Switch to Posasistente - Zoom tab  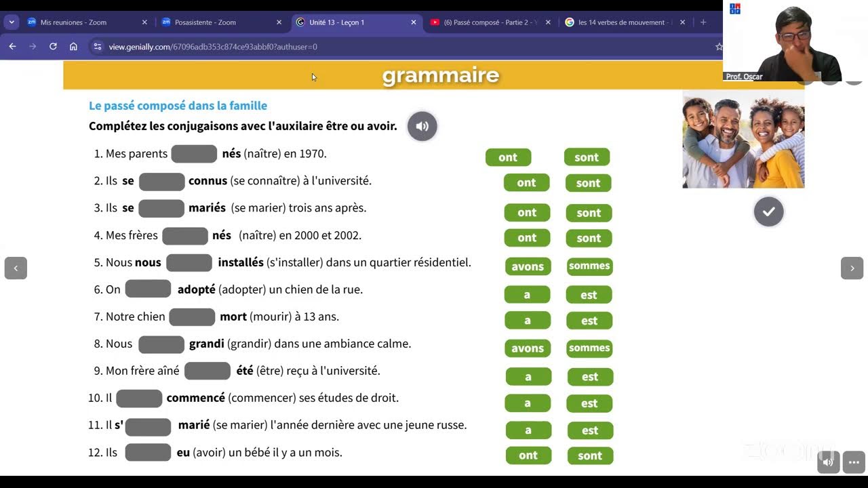click(221, 22)
